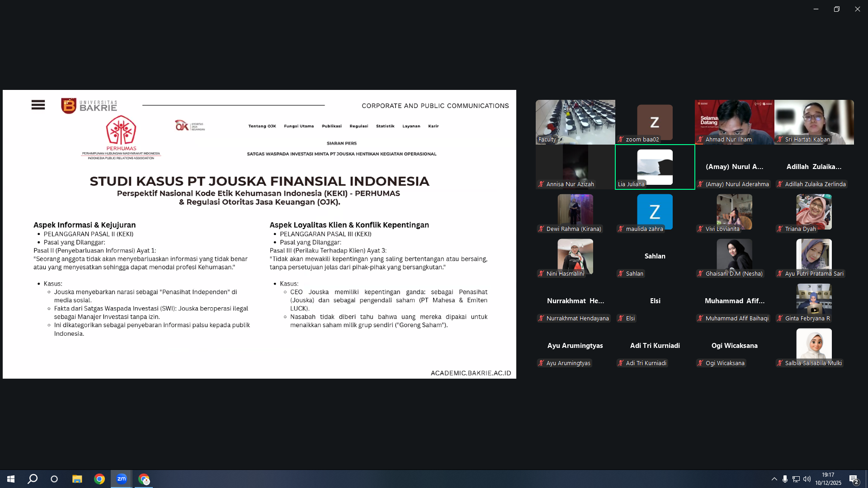Open the Chrome profile window in taskbar
This screenshot has height=488, width=868.
[144, 479]
